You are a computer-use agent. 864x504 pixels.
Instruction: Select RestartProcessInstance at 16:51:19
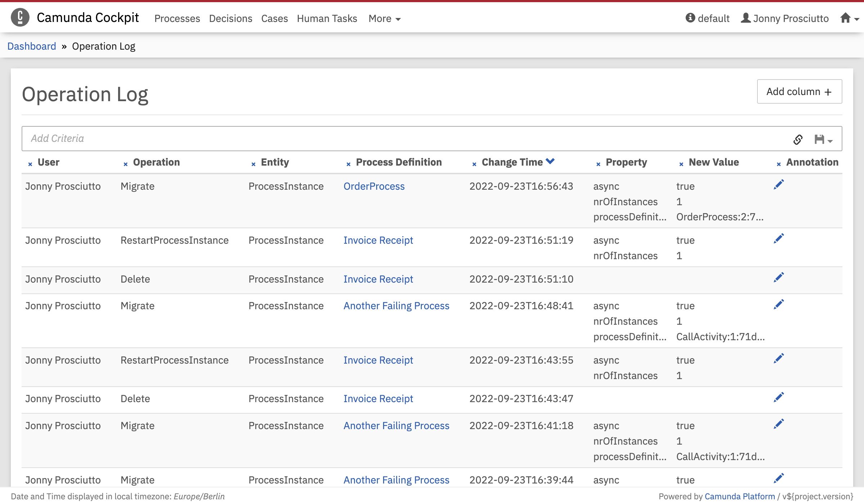click(175, 240)
